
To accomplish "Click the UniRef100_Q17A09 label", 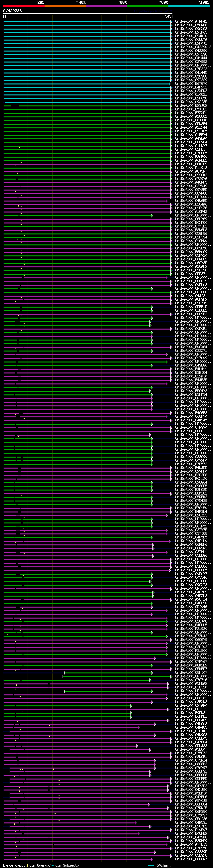I will click(x=191, y=358).
